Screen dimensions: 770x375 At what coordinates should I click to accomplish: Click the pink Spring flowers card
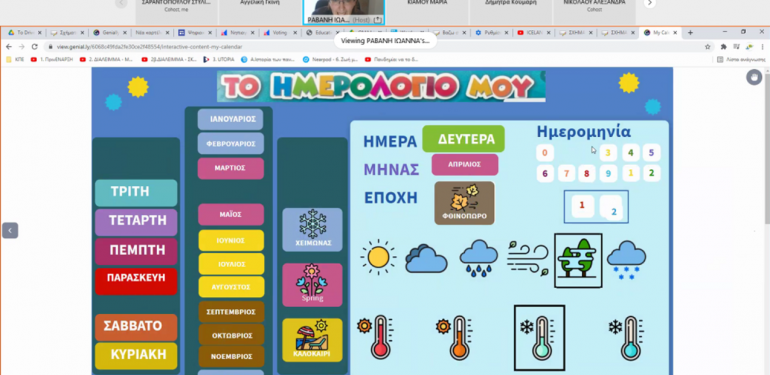point(312,285)
